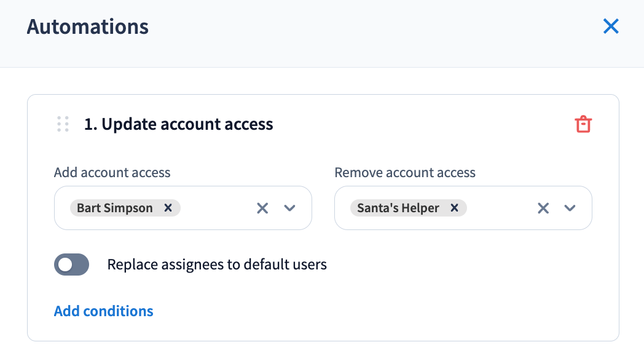The height and width of the screenshot is (358, 644).
Task: Remove Santa's Helper chip from remove access
Action: (455, 208)
